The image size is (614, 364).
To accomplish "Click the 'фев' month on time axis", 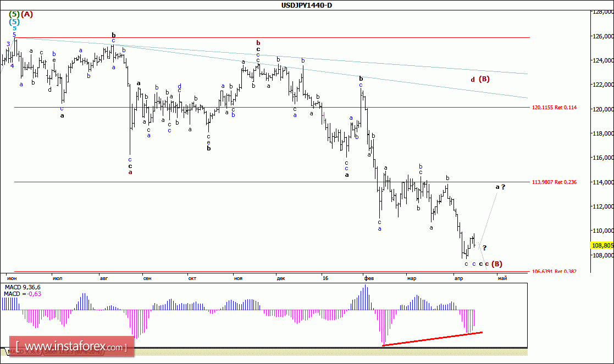I will (x=369, y=278).
